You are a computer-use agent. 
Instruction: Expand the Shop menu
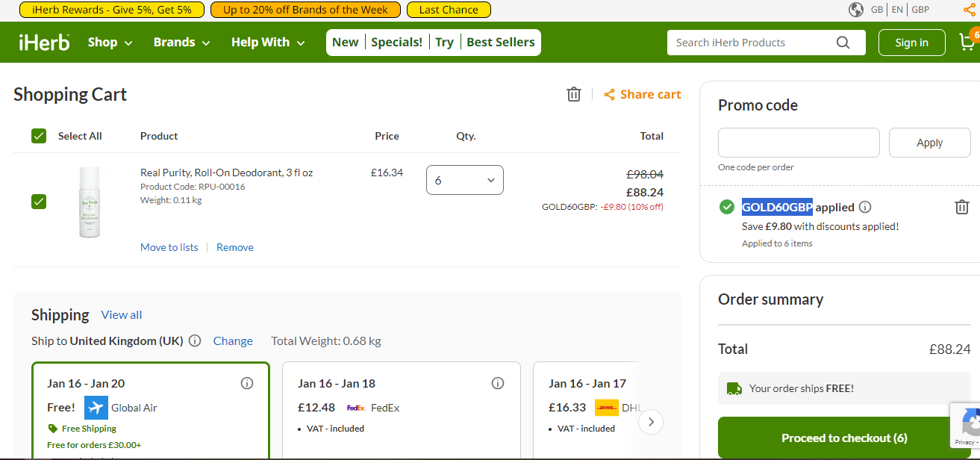pos(110,43)
